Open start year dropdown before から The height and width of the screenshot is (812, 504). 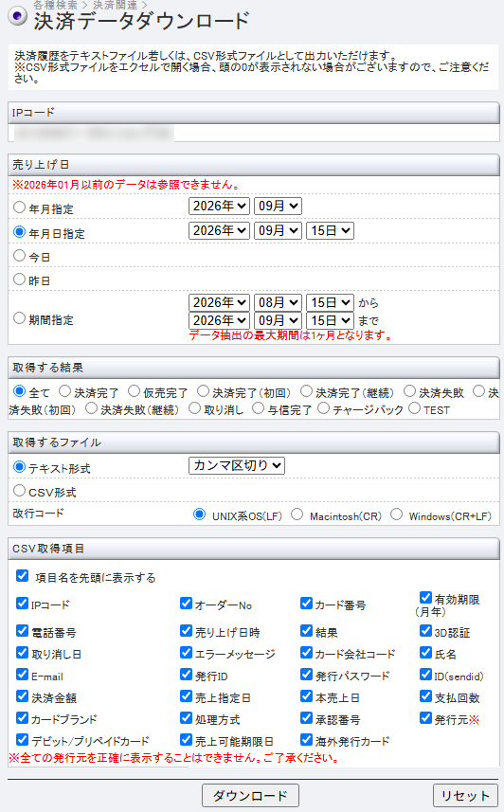pos(219,302)
